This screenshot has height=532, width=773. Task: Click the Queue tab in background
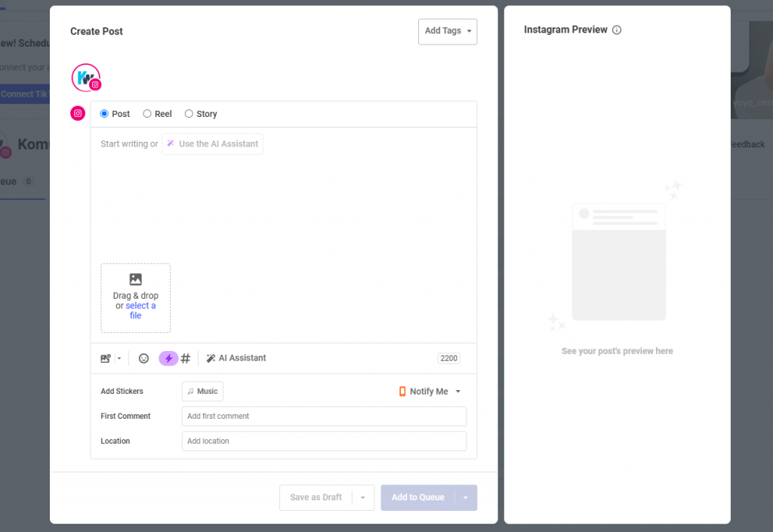(17, 182)
